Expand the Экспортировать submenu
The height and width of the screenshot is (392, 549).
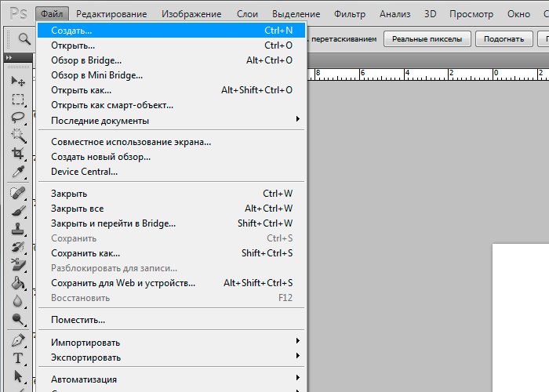(297, 358)
